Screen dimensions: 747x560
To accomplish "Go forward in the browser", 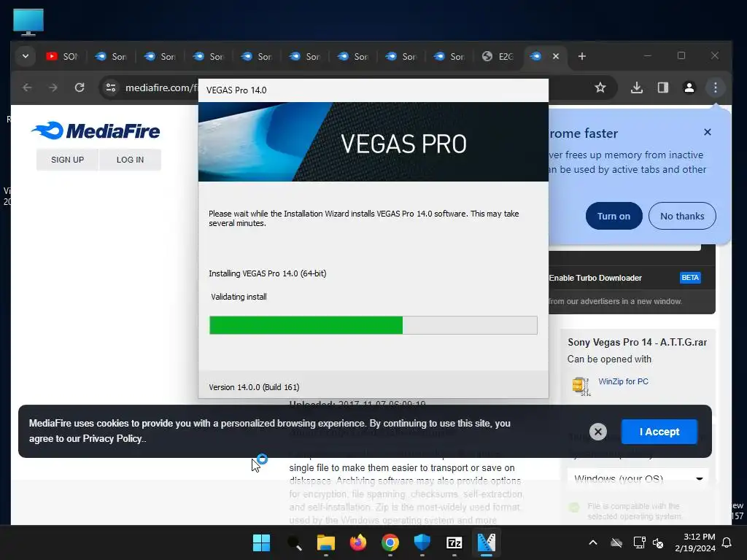I will pos(53,87).
